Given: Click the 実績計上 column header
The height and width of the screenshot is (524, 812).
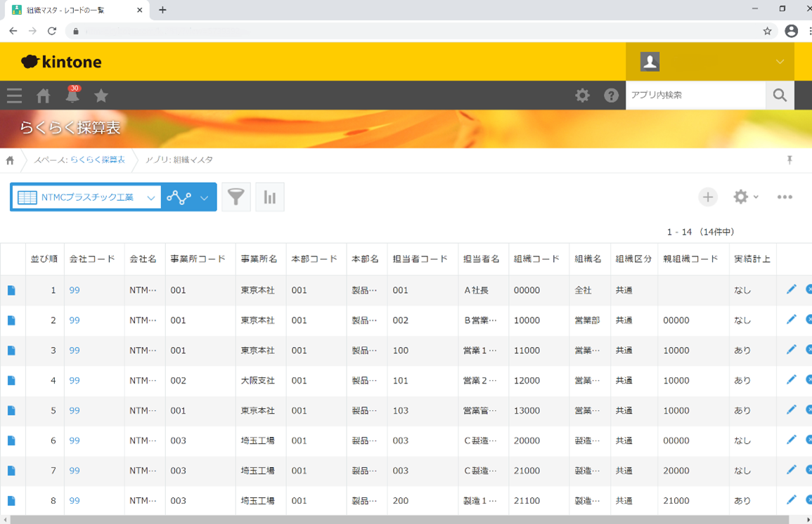Looking at the screenshot, I should [x=752, y=259].
